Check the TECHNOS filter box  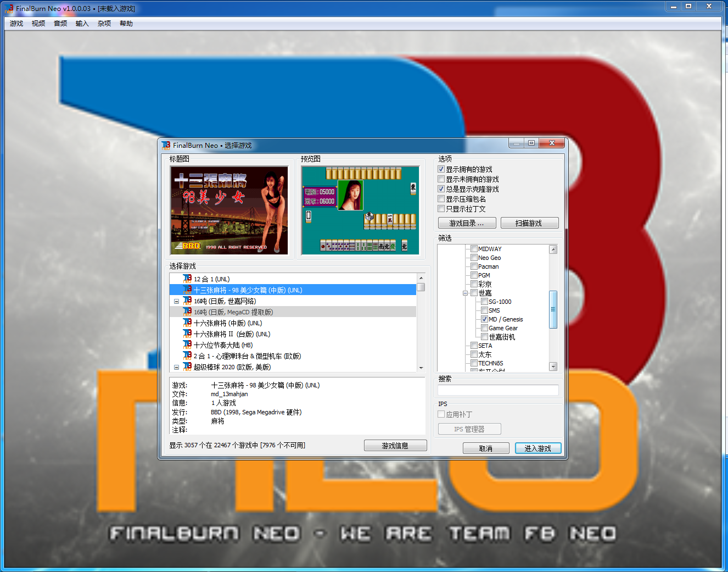click(x=474, y=363)
